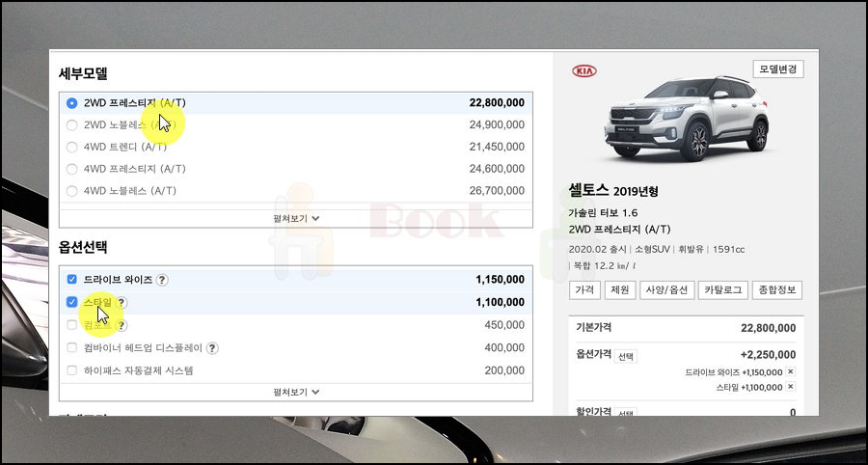Remove 스타일 from the price summary
The height and width of the screenshot is (465, 868).
(791, 387)
